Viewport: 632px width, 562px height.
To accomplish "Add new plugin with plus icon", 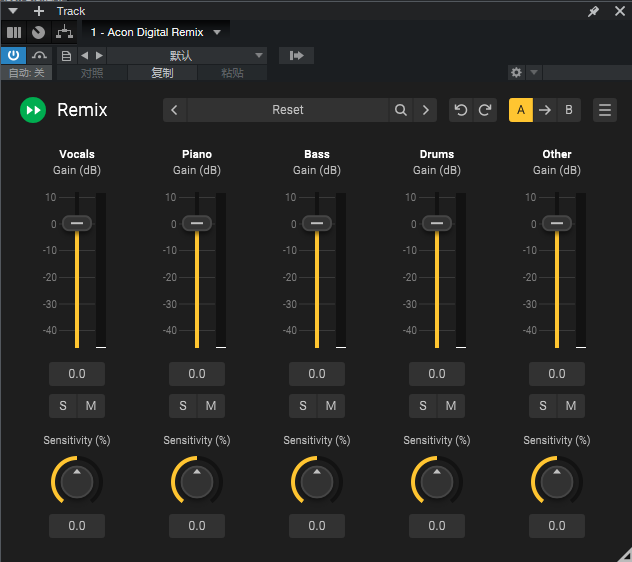I will (x=39, y=11).
